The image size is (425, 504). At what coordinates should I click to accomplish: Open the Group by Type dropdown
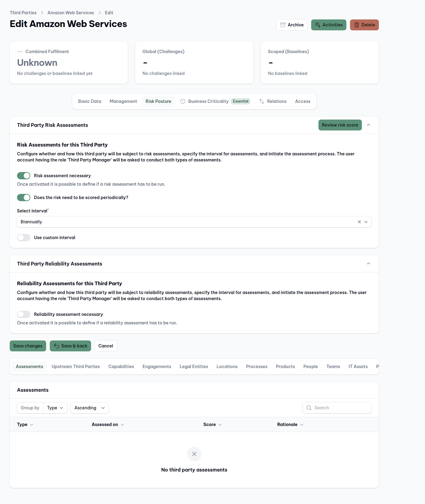[x=55, y=408]
